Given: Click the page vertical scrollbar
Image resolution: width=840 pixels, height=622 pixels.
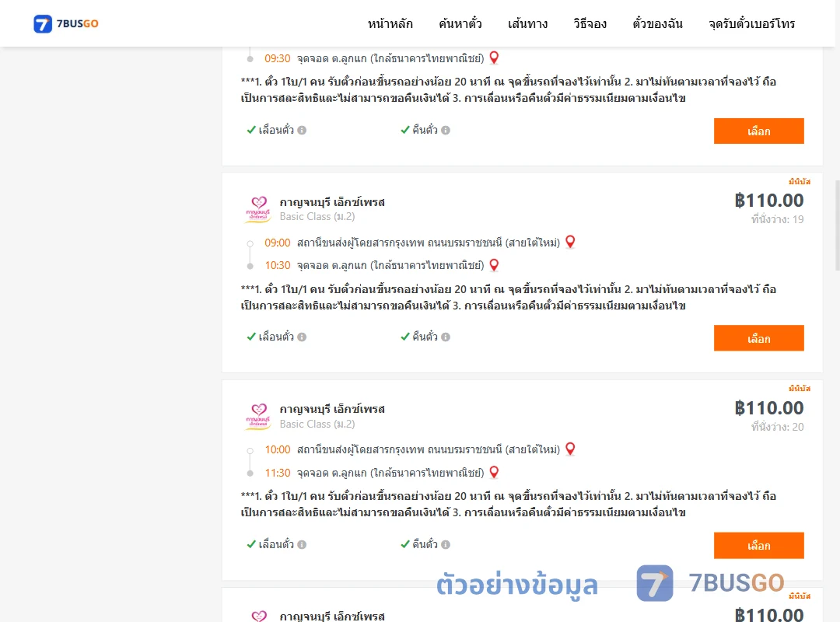Looking at the screenshot, I should 838,225.
